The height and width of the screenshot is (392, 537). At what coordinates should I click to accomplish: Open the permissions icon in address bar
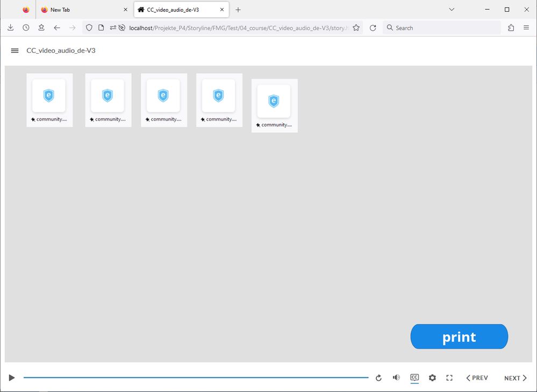click(x=113, y=28)
